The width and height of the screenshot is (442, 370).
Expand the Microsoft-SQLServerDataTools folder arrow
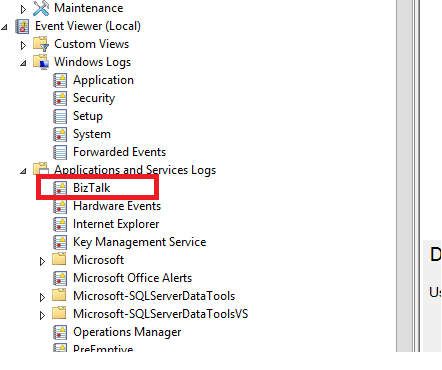pyautogui.click(x=42, y=297)
